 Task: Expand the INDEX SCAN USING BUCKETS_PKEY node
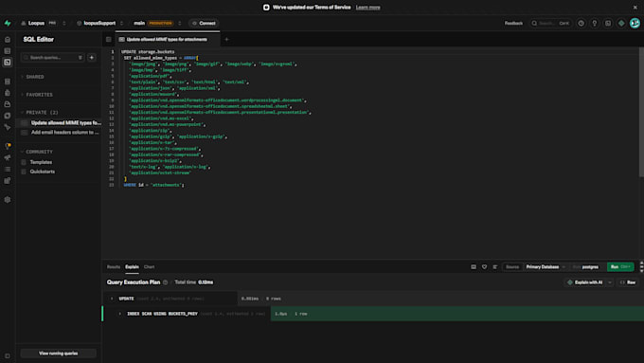coord(119,314)
